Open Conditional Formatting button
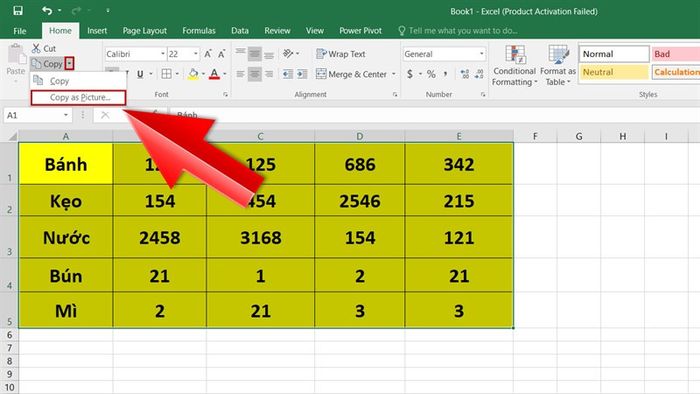This screenshot has height=394, width=700. pyautogui.click(x=514, y=66)
